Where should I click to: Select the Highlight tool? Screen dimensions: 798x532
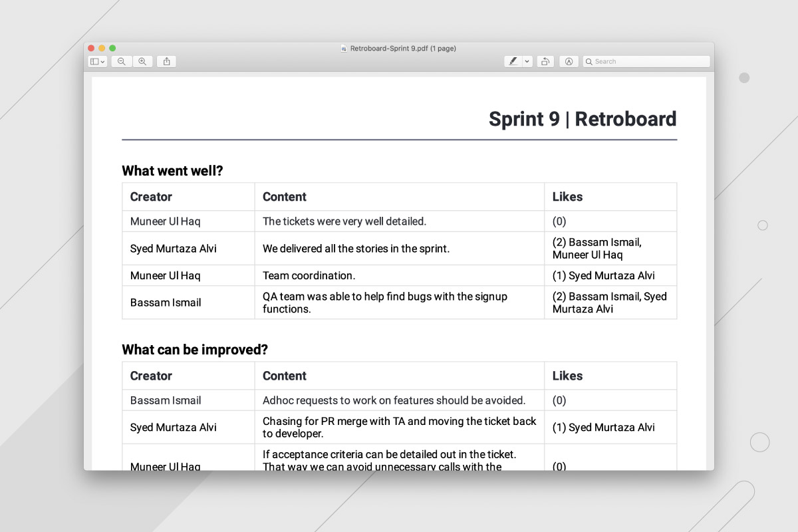(x=513, y=61)
